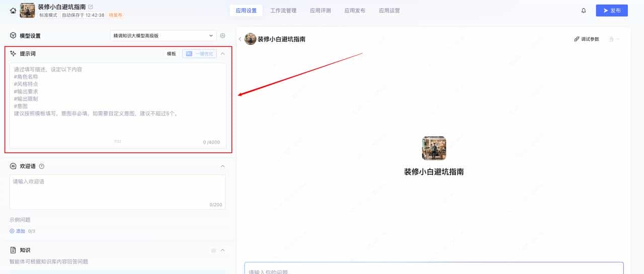This screenshot has height=274, width=644.
Task: Switch to the 应用设置 tab
Action: [246, 11]
